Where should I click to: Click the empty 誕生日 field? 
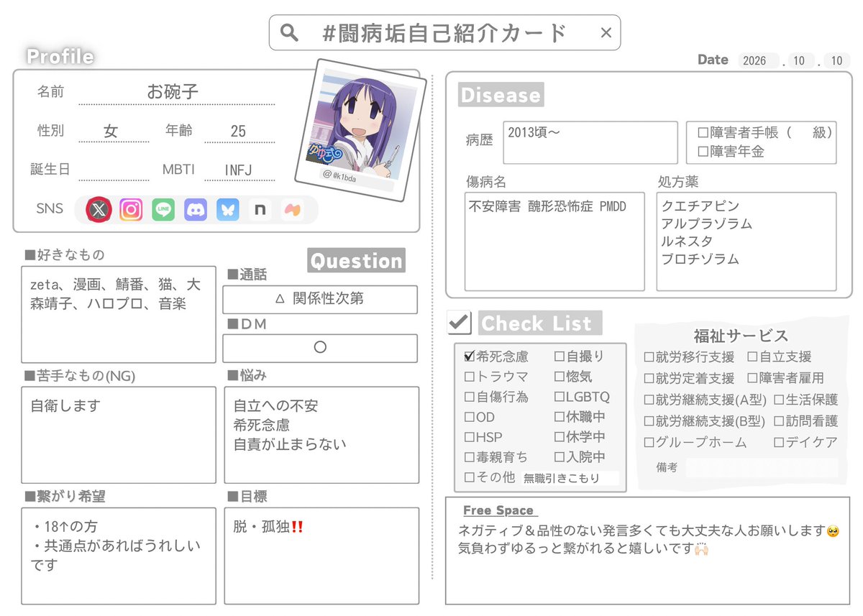click(x=114, y=170)
